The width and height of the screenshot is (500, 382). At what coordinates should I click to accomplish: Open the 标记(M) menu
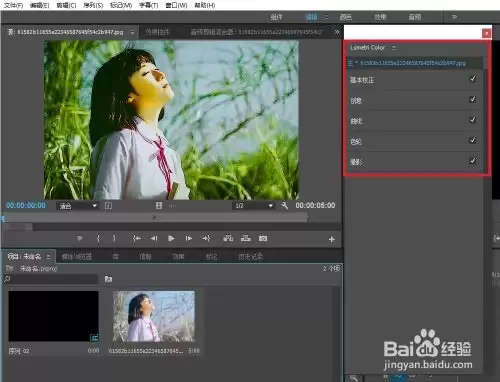click(121, 5)
